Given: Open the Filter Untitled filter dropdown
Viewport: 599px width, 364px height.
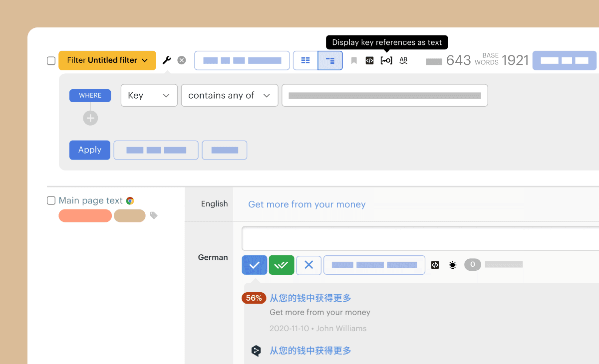Looking at the screenshot, I should pyautogui.click(x=107, y=60).
